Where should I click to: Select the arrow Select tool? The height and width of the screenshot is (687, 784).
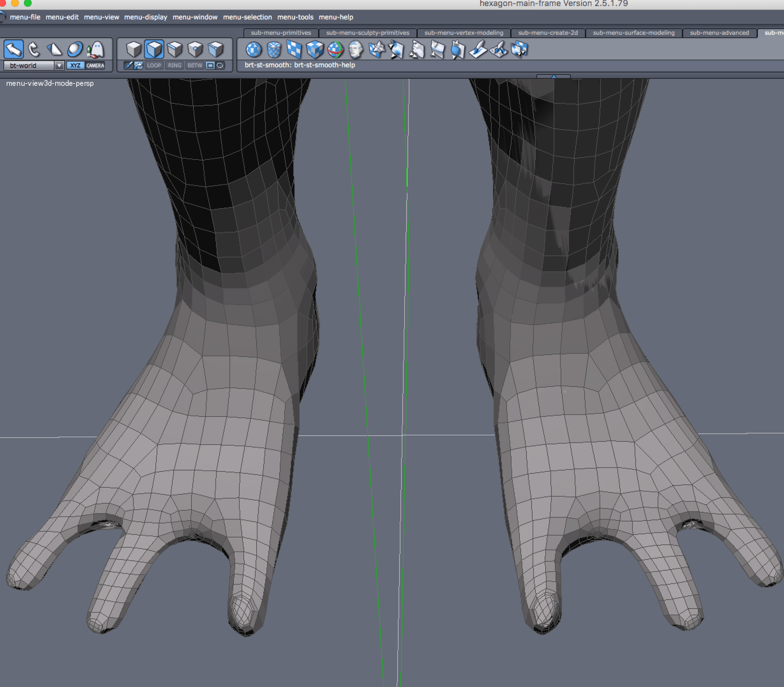click(x=14, y=49)
